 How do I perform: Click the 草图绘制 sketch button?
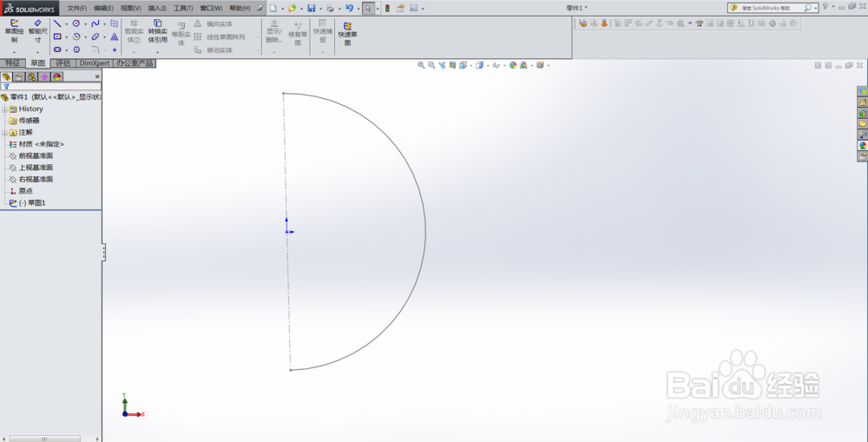click(x=15, y=31)
